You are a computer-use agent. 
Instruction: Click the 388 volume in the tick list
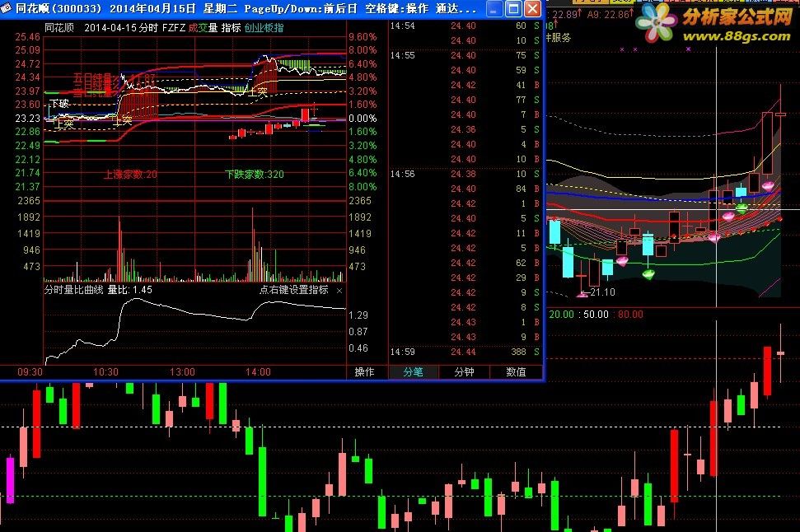518,352
